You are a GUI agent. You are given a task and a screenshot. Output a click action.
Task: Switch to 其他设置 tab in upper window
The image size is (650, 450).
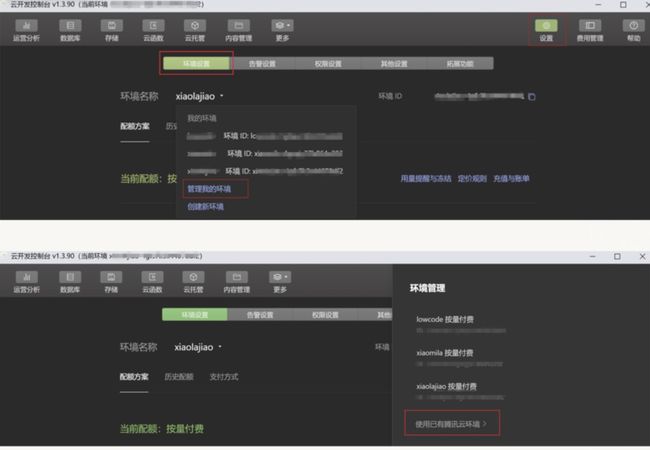click(x=394, y=63)
